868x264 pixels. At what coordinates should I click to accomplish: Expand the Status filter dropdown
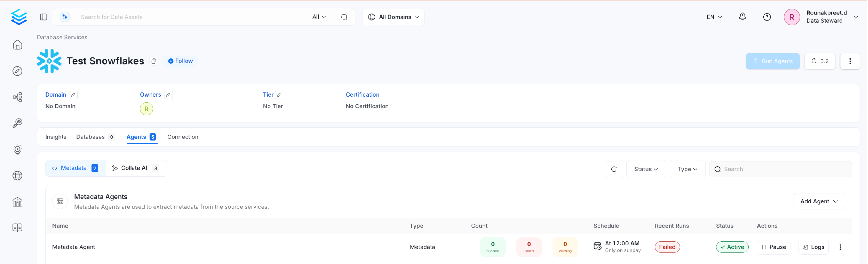click(646, 169)
